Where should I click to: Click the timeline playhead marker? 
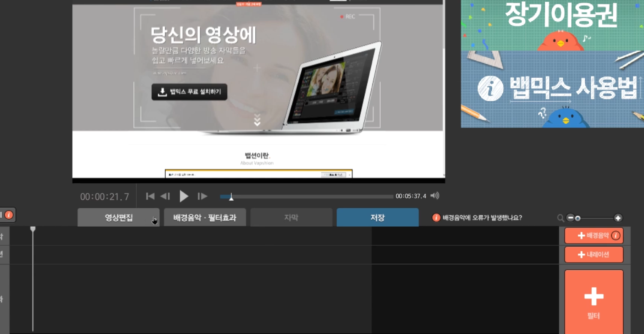(33, 229)
